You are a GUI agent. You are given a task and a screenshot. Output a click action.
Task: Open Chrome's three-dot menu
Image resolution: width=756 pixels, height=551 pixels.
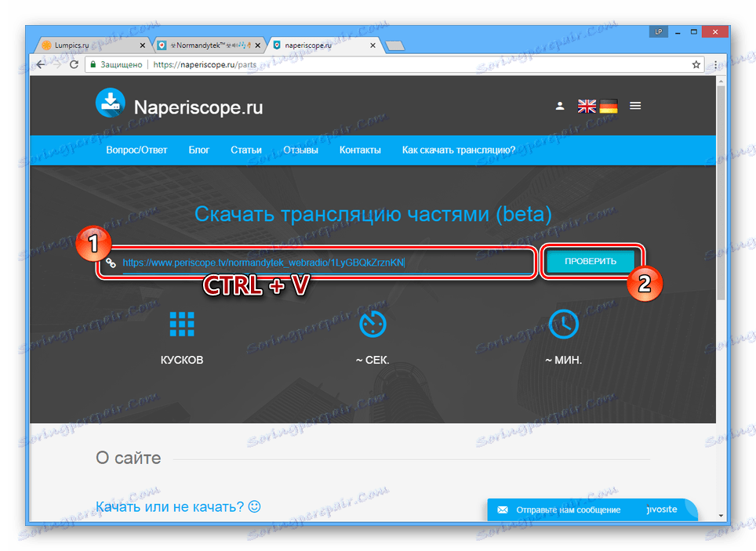click(717, 64)
